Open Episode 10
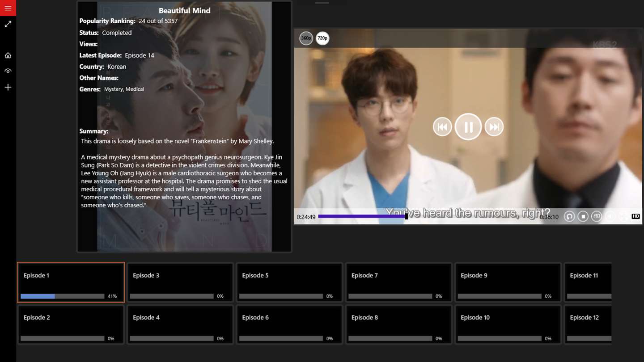This screenshot has height=362, width=644. [x=508, y=324]
